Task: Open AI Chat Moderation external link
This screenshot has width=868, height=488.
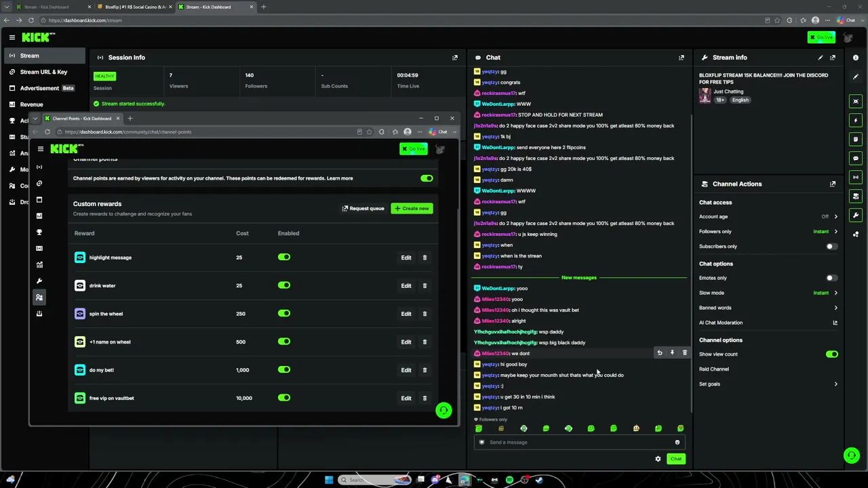Action: 835,323
